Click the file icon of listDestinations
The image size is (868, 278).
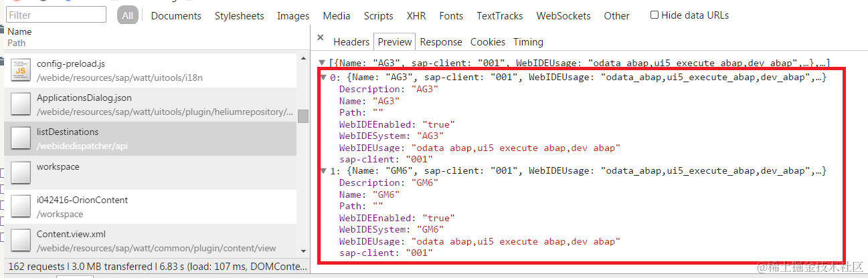[21, 139]
